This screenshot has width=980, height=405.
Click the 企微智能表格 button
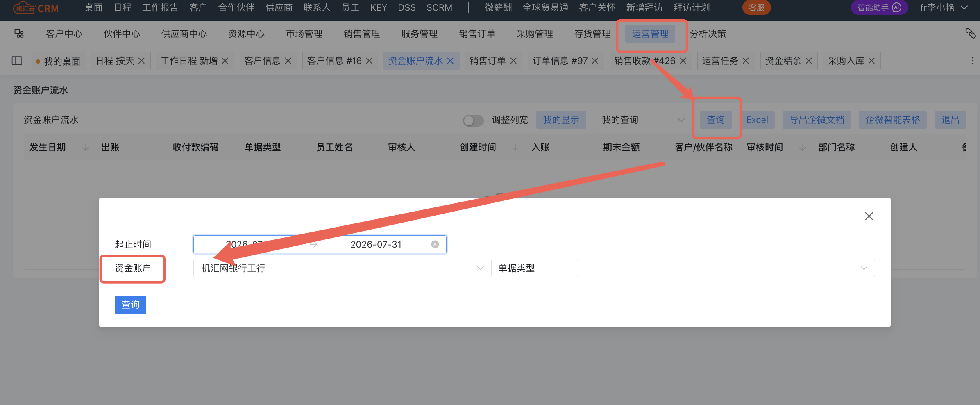[893, 120]
